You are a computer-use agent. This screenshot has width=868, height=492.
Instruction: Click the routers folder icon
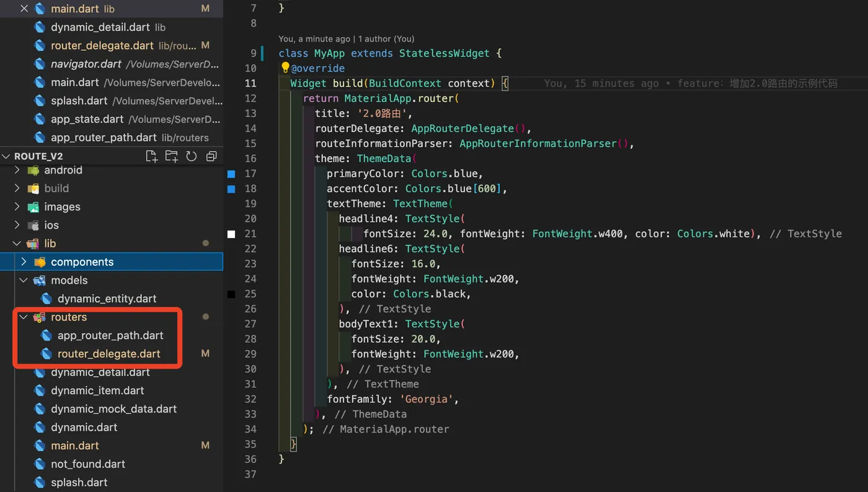[x=40, y=317]
